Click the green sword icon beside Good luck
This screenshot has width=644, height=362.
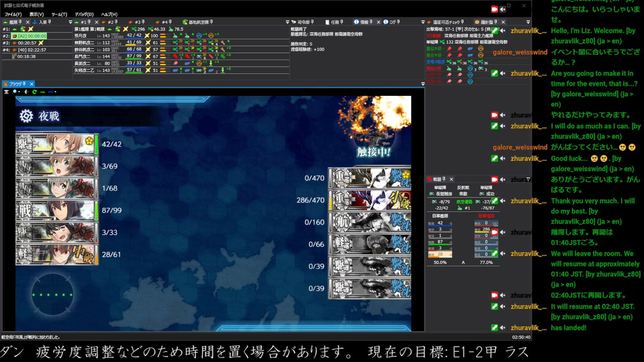pyautogui.click(x=494, y=158)
